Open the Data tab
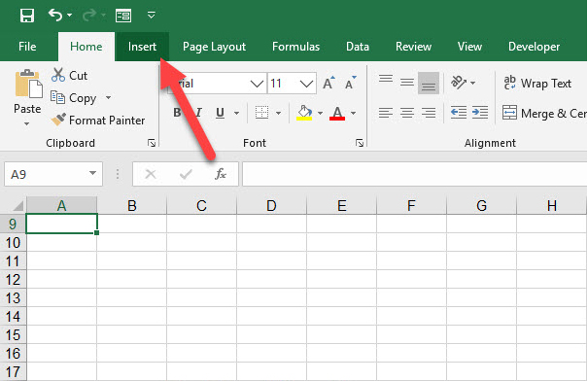Image resolution: width=588 pixels, height=381 pixels. (358, 47)
